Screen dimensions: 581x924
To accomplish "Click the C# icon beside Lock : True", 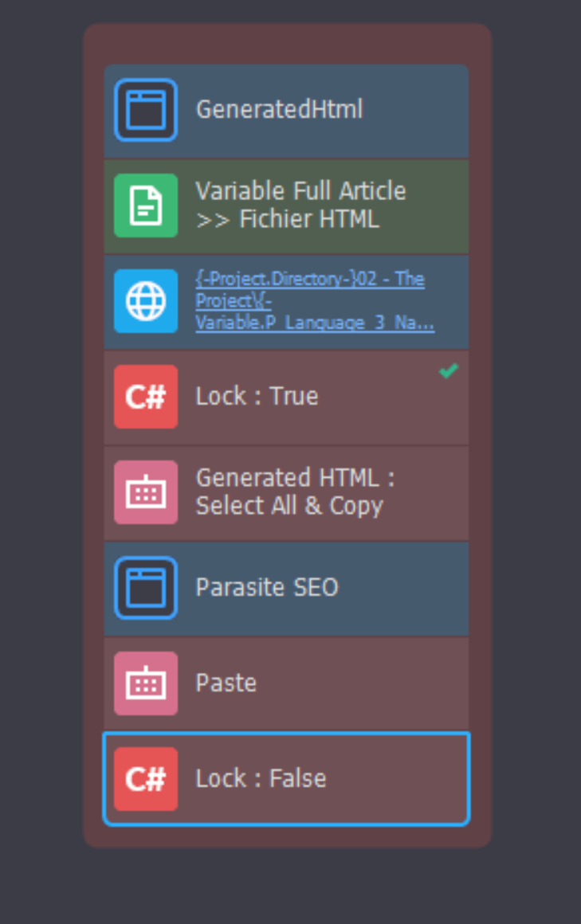I will [x=146, y=397].
